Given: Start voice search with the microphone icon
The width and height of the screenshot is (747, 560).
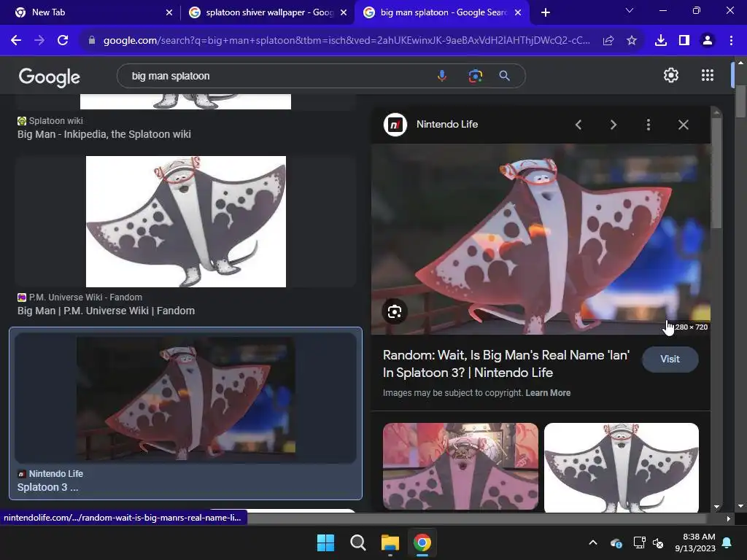Looking at the screenshot, I should tap(442, 76).
